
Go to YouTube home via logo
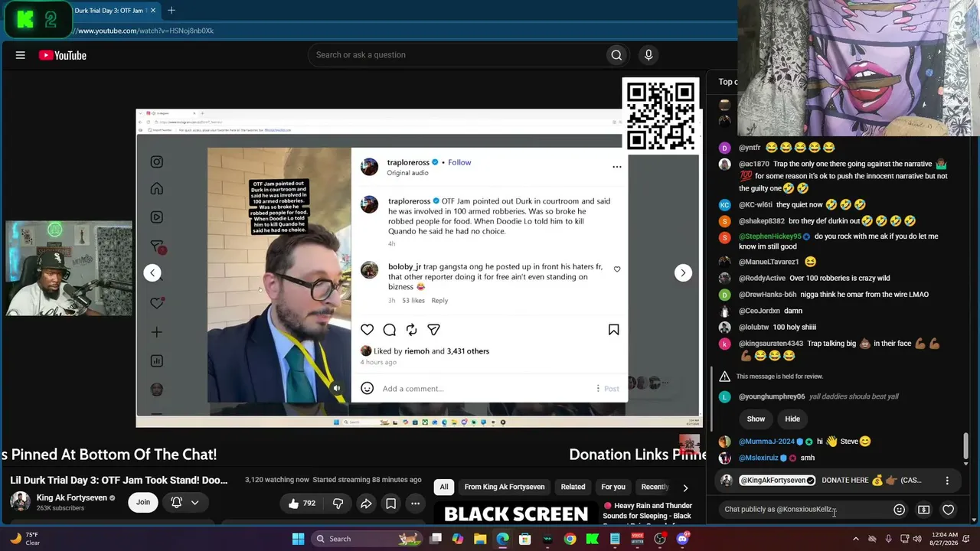point(63,55)
